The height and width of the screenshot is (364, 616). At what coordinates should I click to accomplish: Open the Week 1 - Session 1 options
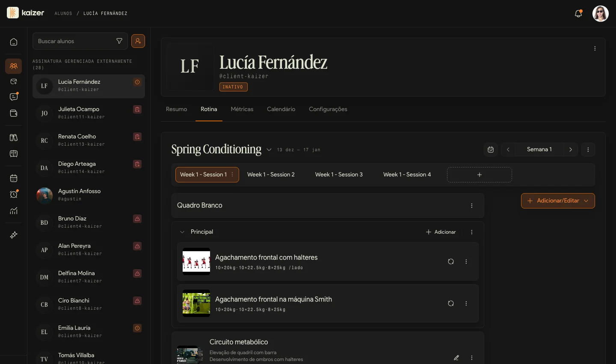click(232, 174)
